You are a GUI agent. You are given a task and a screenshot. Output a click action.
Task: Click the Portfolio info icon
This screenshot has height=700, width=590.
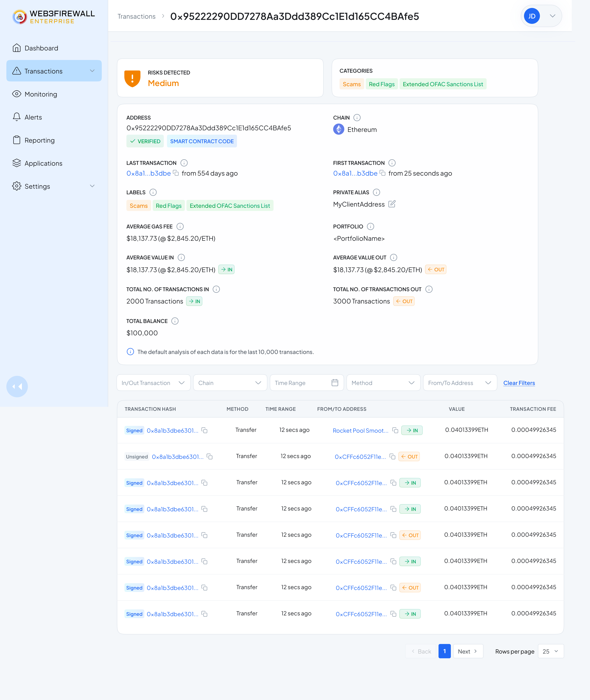[370, 226]
